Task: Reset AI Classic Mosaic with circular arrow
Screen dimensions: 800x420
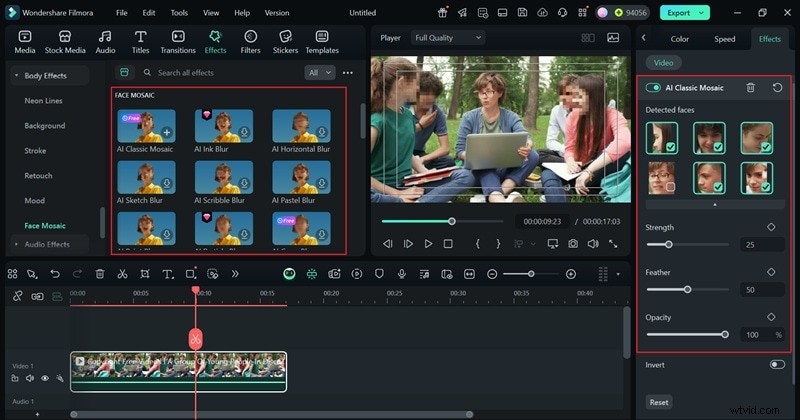Action: coord(777,88)
